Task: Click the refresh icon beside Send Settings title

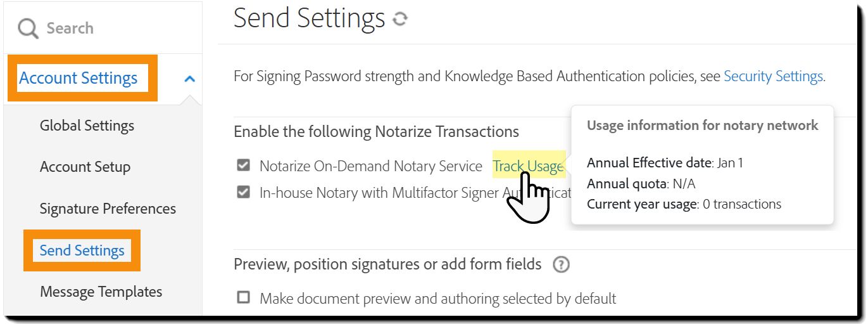Action: pyautogui.click(x=399, y=20)
